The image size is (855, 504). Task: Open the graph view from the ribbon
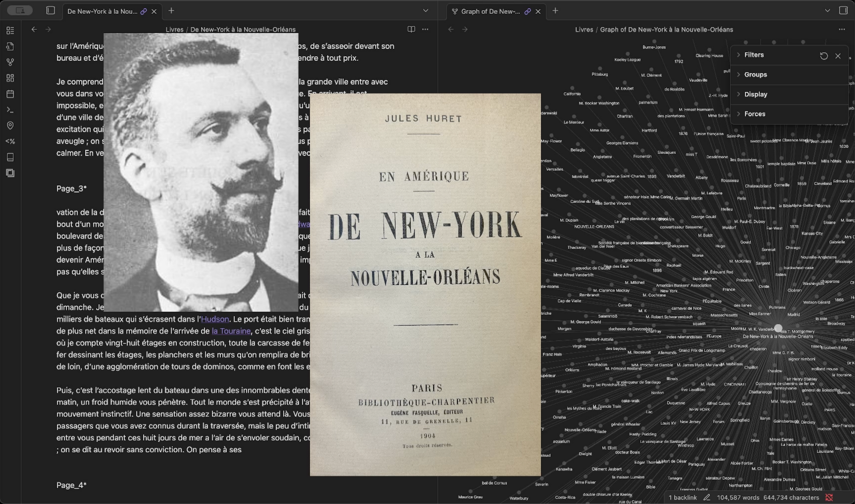10,62
